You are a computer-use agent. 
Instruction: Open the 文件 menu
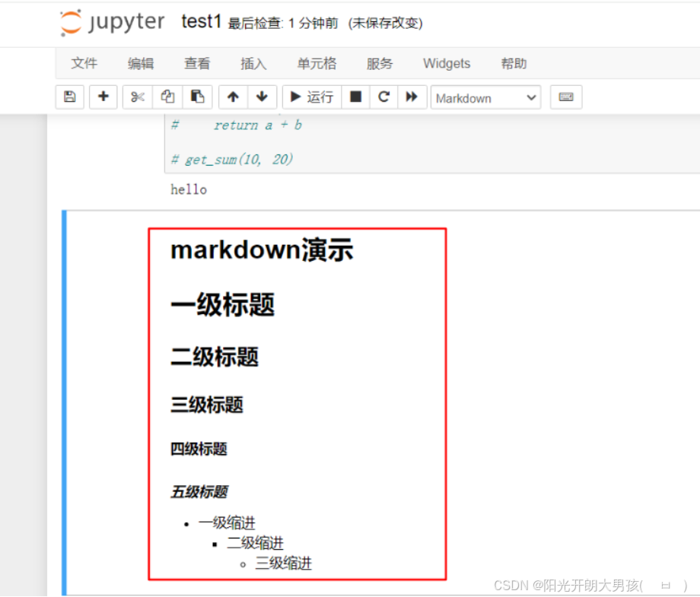(x=84, y=64)
